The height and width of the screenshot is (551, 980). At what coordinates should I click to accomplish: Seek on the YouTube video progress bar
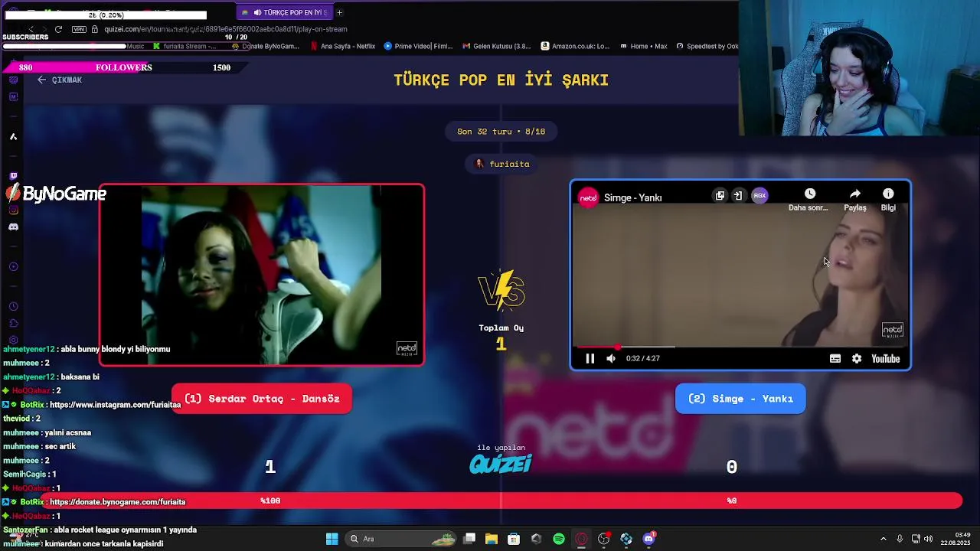(x=740, y=347)
